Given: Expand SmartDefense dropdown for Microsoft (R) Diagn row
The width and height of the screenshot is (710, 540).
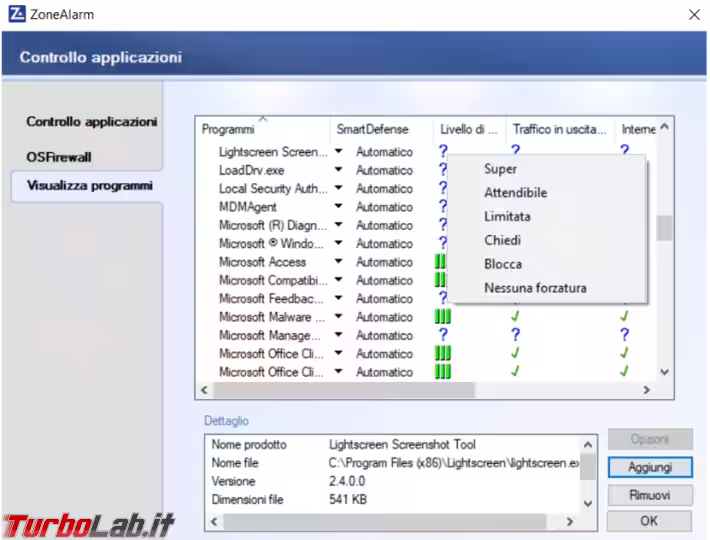Looking at the screenshot, I should click(338, 225).
